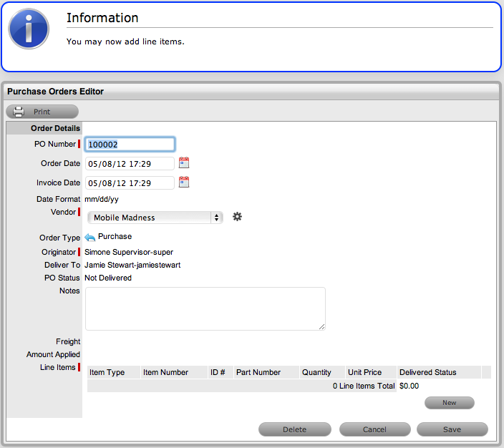The height and width of the screenshot is (448, 504).
Task: Focus the PO Number field
Action: (130, 145)
